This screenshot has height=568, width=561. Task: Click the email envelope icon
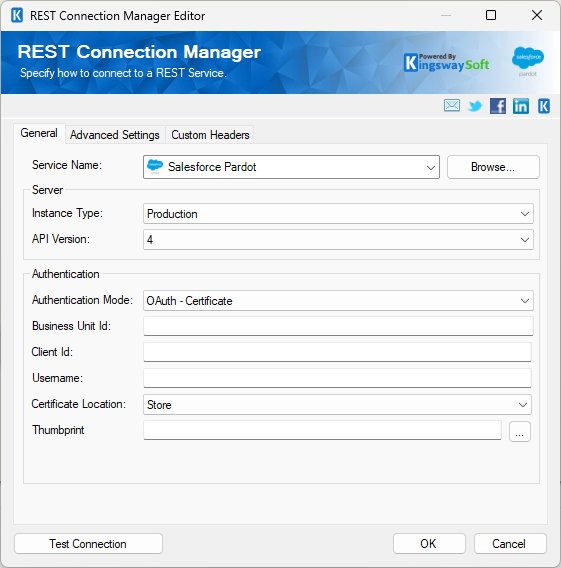click(x=452, y=106)
